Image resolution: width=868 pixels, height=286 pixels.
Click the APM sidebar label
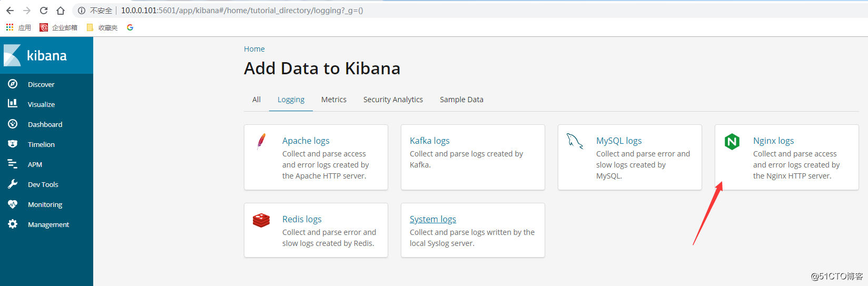pos(35,164)
